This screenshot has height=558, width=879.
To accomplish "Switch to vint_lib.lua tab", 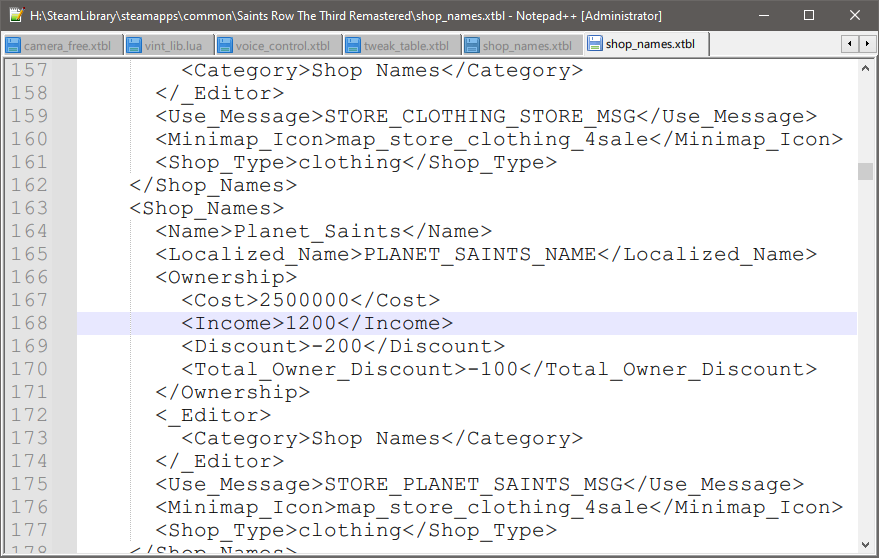I will [169, 45].
